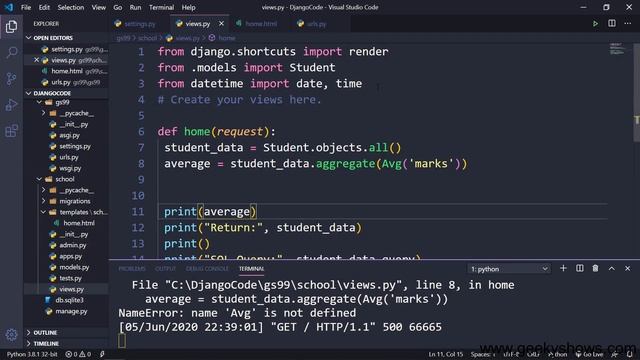Click 'home' symbol in breadcrumb
The height and width of the screenshot is (360, 640).
[x=227, y=38]
